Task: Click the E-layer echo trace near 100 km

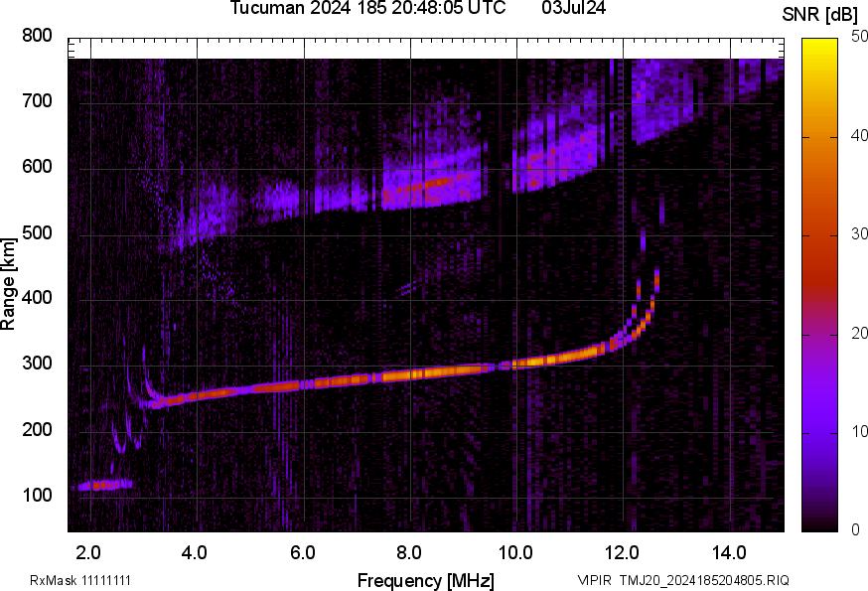Action: click(x=105, y=485)
